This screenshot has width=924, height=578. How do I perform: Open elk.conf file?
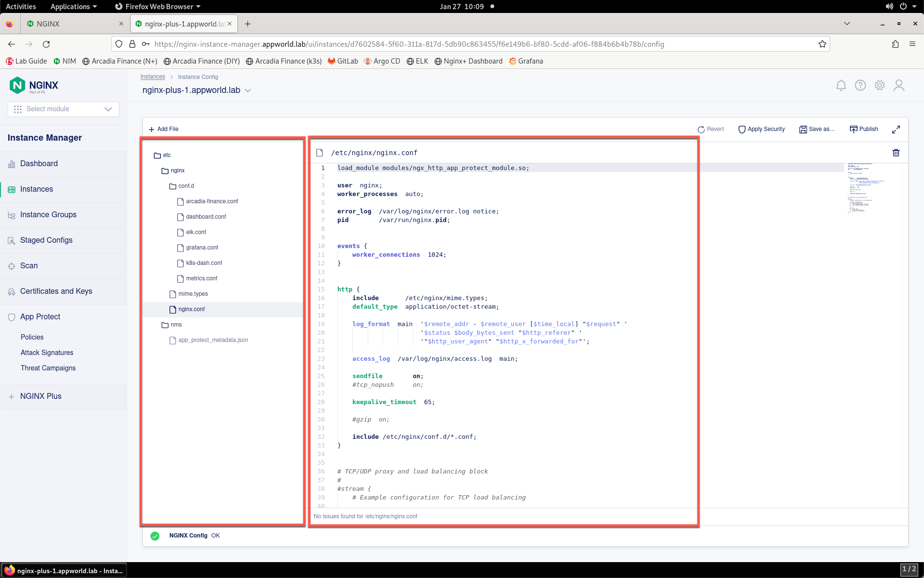[x=192, y=232]
